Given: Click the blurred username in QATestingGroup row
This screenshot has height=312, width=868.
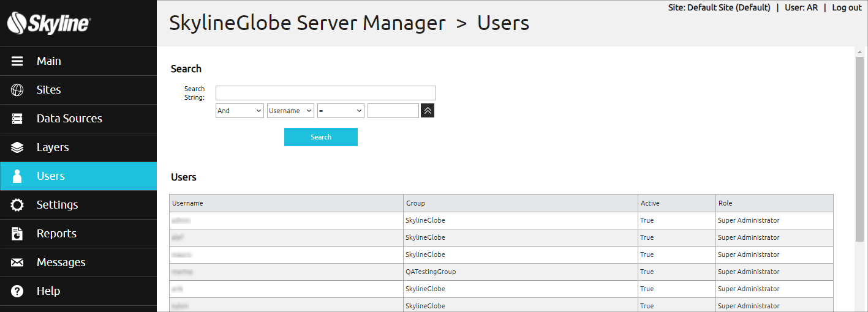Looking at the screenshot, I should point(181,272).
